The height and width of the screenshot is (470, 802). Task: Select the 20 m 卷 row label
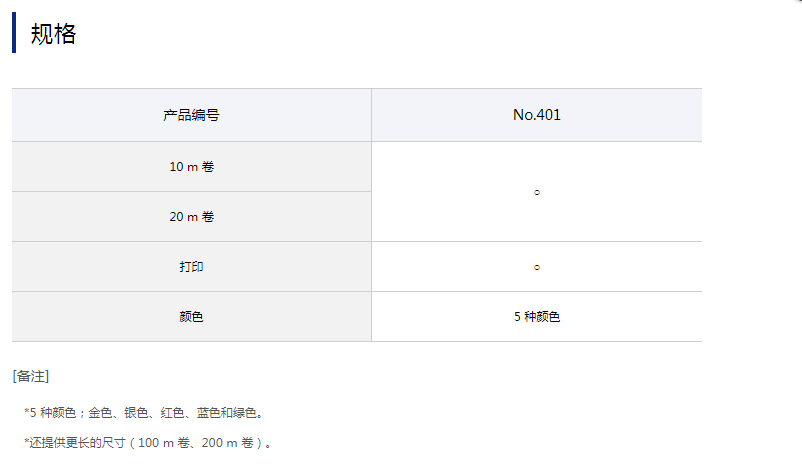191,217
